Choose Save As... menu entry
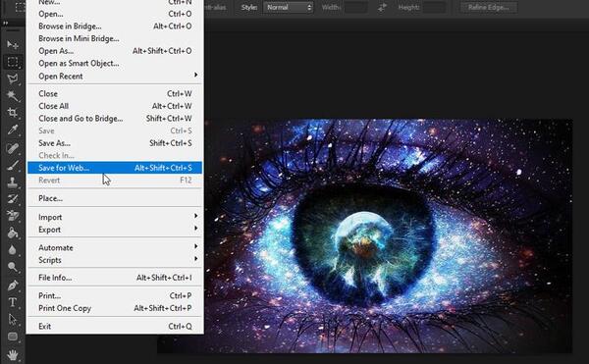Image resolution: width=589 pixels, height=364 pixels. pyautogui.click(x=115, y=143)
